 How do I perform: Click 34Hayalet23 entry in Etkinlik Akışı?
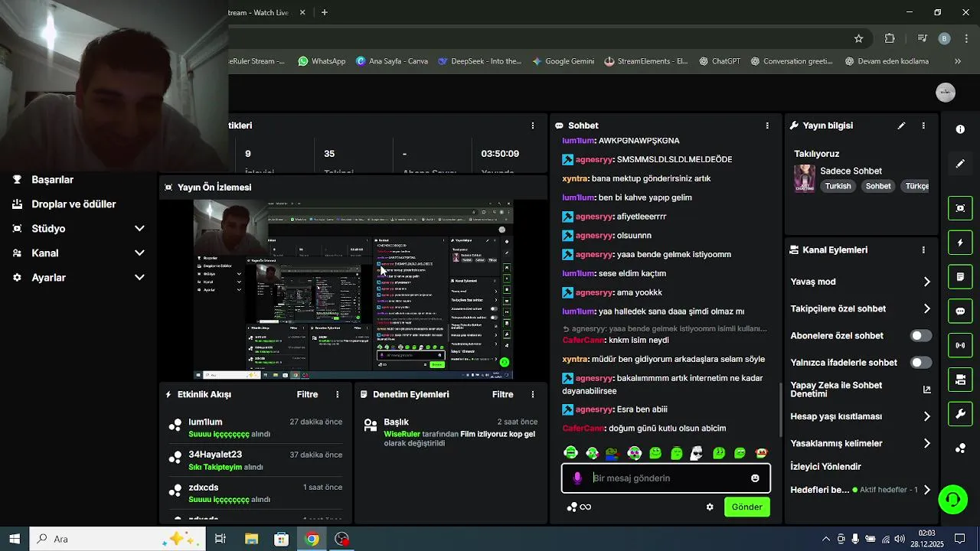pos(255,460)
